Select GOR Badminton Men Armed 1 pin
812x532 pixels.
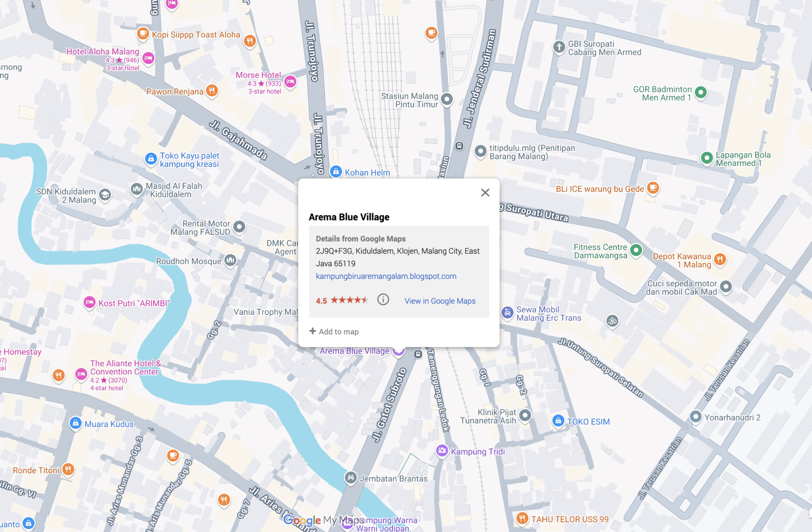700,92
